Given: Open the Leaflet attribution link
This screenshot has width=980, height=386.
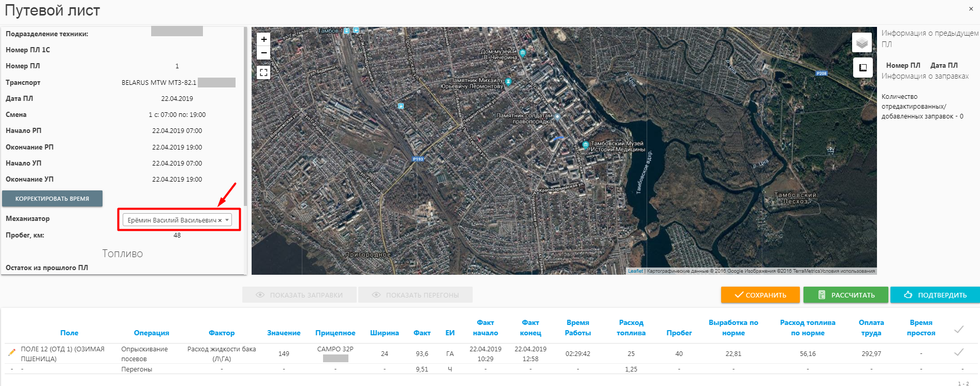Looking at the screenshot, I should (635, 271).
